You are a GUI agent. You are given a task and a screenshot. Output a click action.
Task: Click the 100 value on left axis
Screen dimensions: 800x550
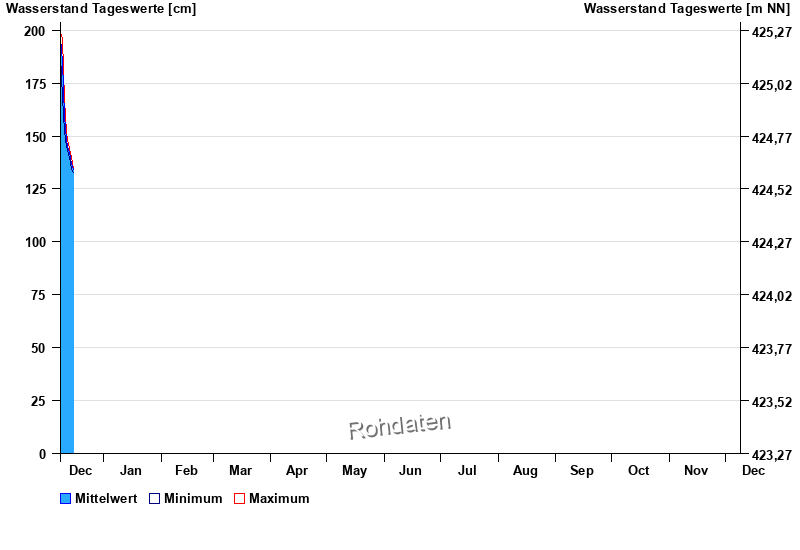pos(35,242)
